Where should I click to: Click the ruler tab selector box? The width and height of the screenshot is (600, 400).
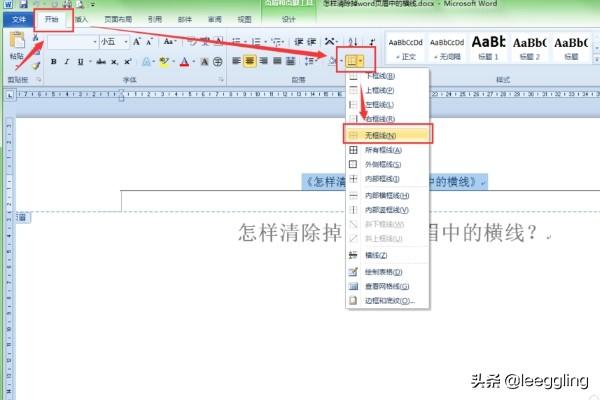[x=10, y=95]
